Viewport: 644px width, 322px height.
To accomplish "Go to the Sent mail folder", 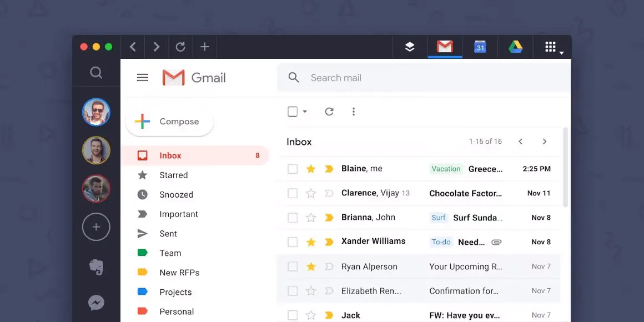I will point(168,234).
